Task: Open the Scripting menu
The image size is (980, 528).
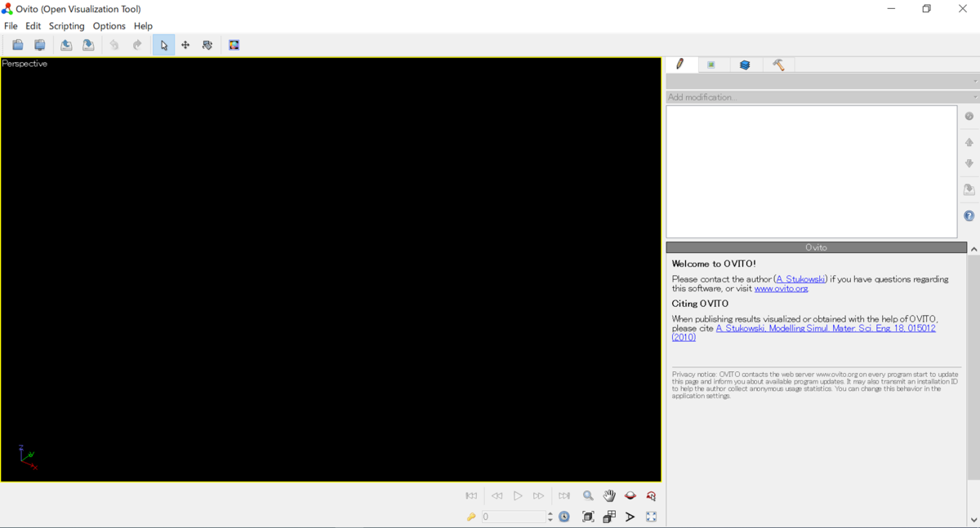Action: (x=66, y=26)
